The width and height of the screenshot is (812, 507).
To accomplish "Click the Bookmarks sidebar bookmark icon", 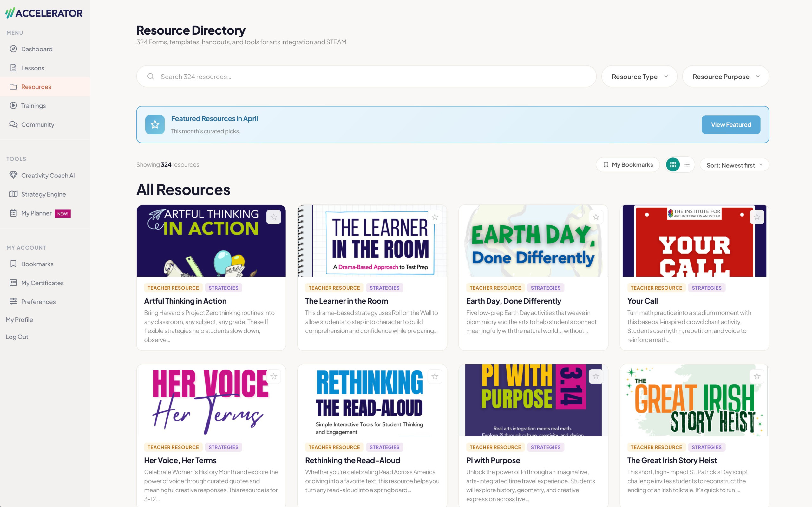I will pos(13,264).
